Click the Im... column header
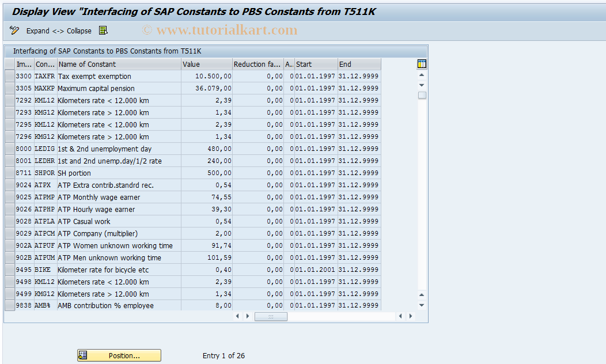 pyautogui.click(x=24, y=64)
